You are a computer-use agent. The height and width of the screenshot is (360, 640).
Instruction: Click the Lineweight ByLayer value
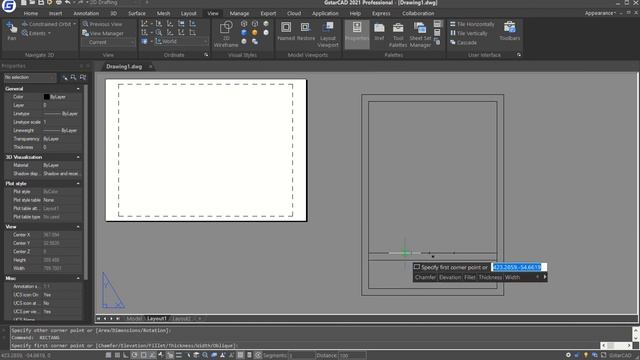(x=61, y=131)
